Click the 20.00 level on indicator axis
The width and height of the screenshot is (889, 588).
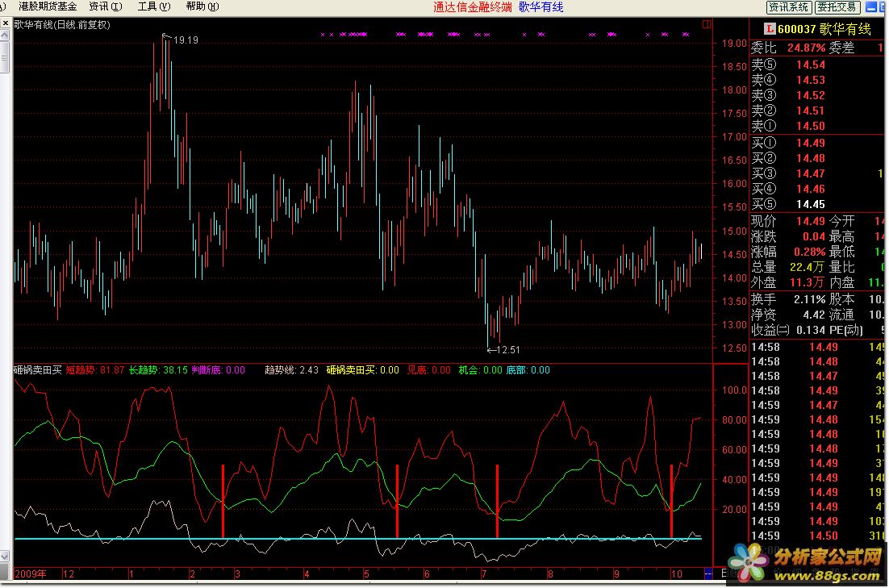coord(734,509)
